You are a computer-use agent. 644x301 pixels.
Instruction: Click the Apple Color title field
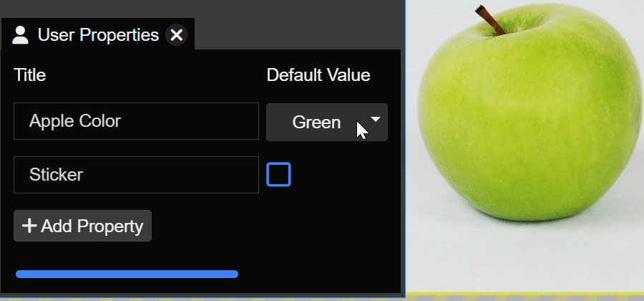click(x=137, y=121)
